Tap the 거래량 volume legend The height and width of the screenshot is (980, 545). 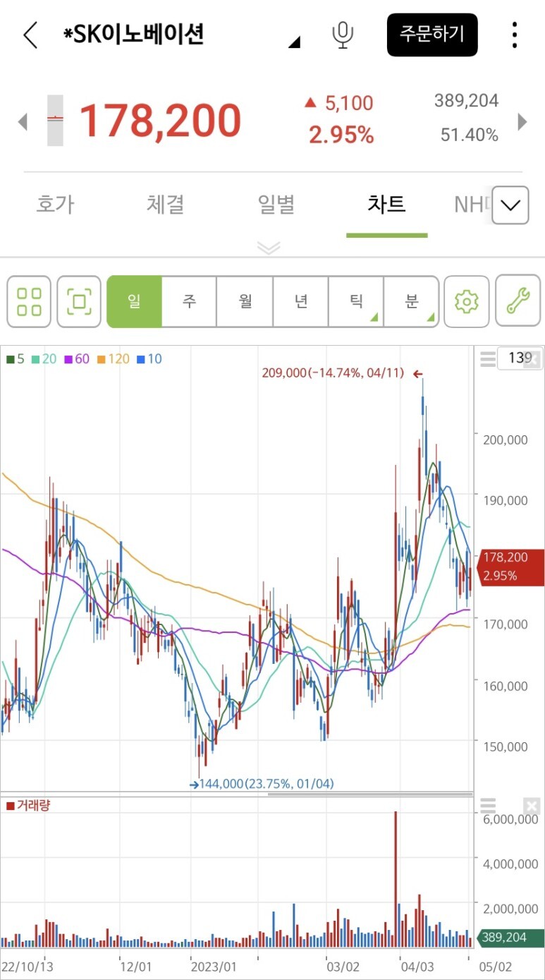pyautogui.click(x=28, y=805)
